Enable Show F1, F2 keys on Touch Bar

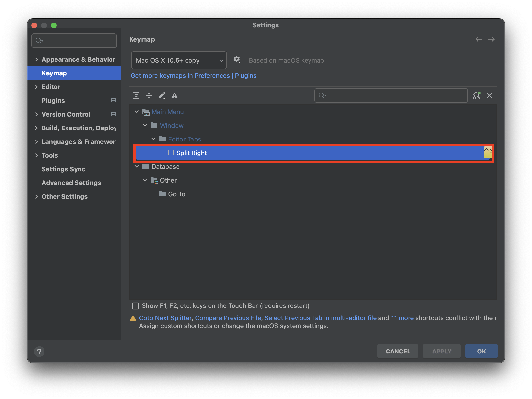point(135,306)
